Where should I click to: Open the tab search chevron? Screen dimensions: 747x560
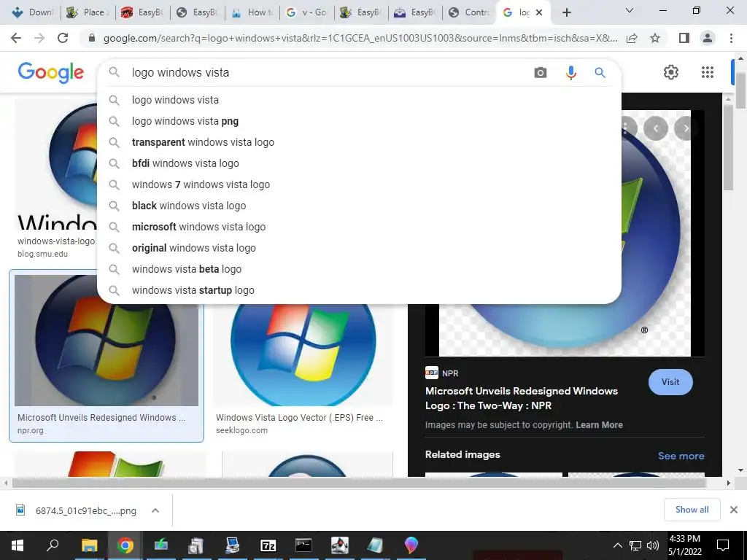click(x=630, y=10)
